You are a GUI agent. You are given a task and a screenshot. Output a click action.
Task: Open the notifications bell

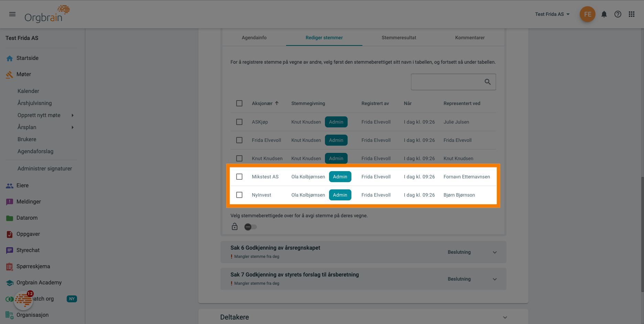604,14
